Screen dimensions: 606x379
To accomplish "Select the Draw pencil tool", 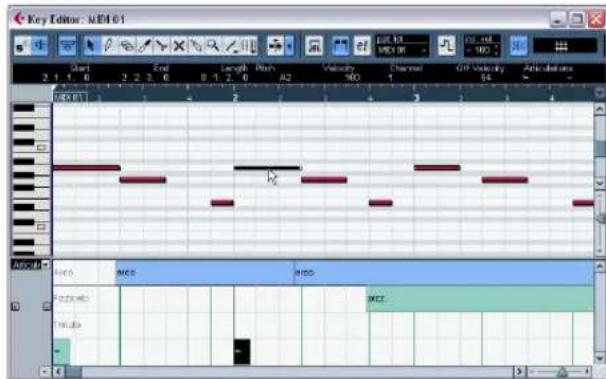I will click(108, 46).
